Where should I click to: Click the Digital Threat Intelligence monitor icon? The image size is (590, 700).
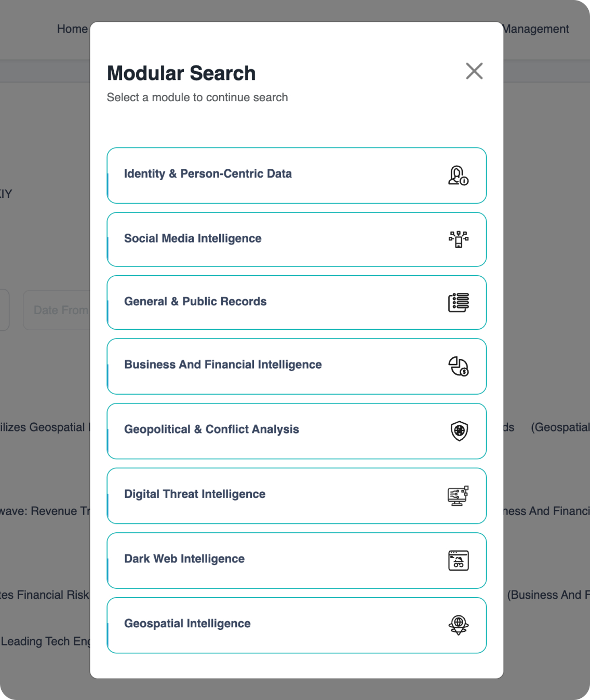(x=458, y=496)
